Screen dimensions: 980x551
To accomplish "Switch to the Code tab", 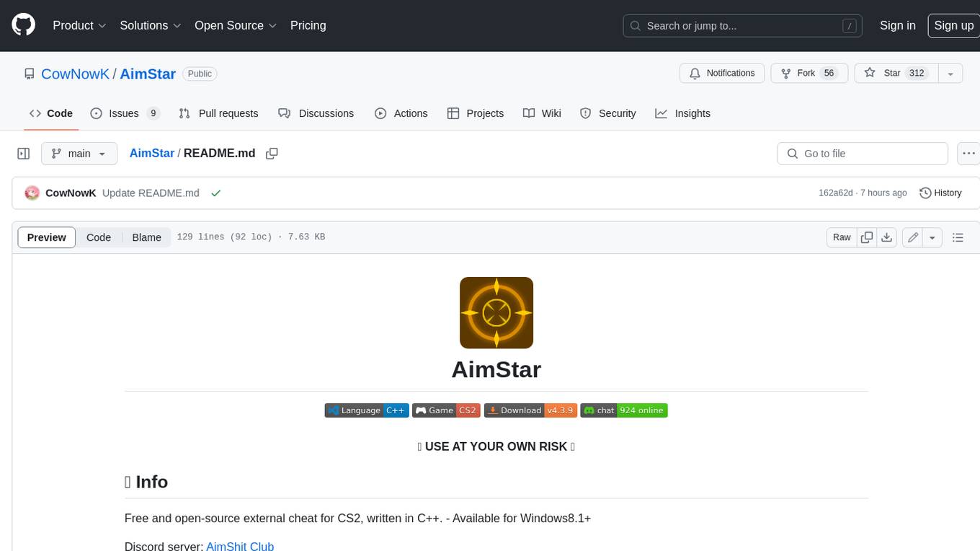I will click(x=51, y=113).
